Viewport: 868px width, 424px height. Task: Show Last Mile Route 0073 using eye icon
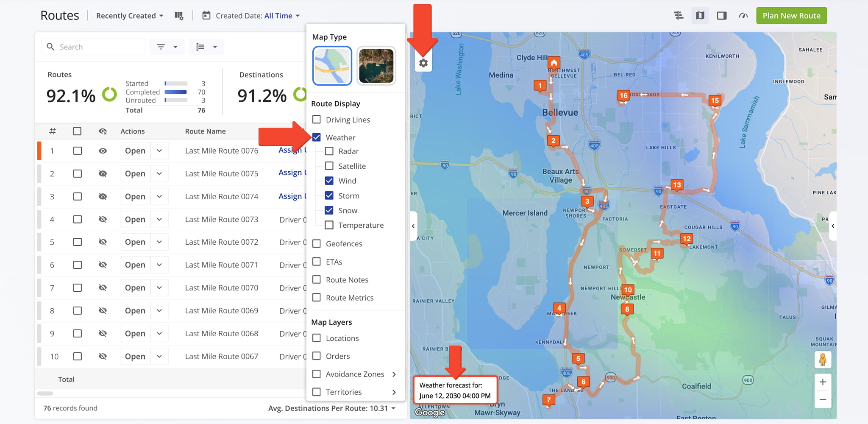pos(103,220)
